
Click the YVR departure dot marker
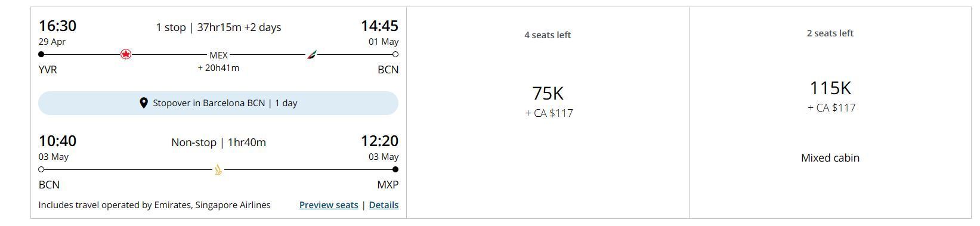click(x=41, y=54)
